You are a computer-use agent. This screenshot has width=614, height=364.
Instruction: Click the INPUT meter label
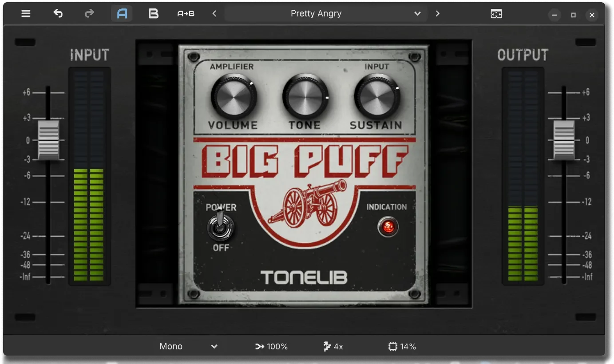coord(89,55)
